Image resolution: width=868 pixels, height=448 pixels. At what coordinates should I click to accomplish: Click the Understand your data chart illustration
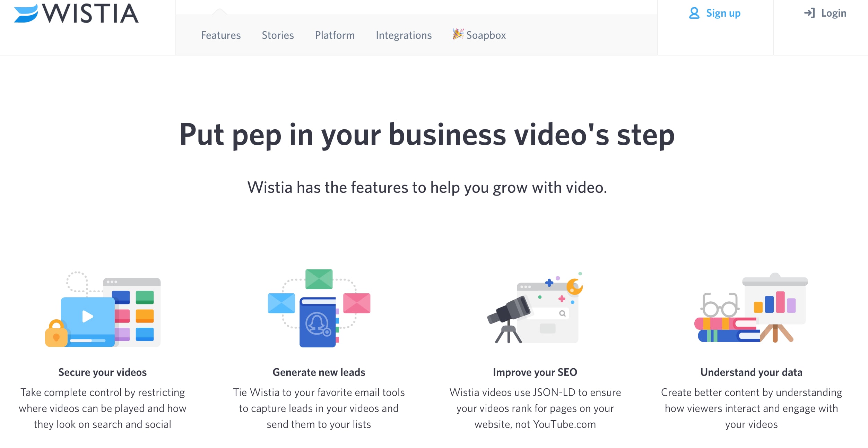pos(751,308)
